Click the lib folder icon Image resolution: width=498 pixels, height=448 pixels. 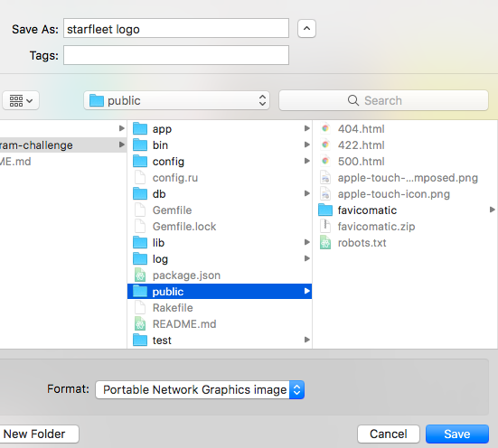(x=140, y=243)
